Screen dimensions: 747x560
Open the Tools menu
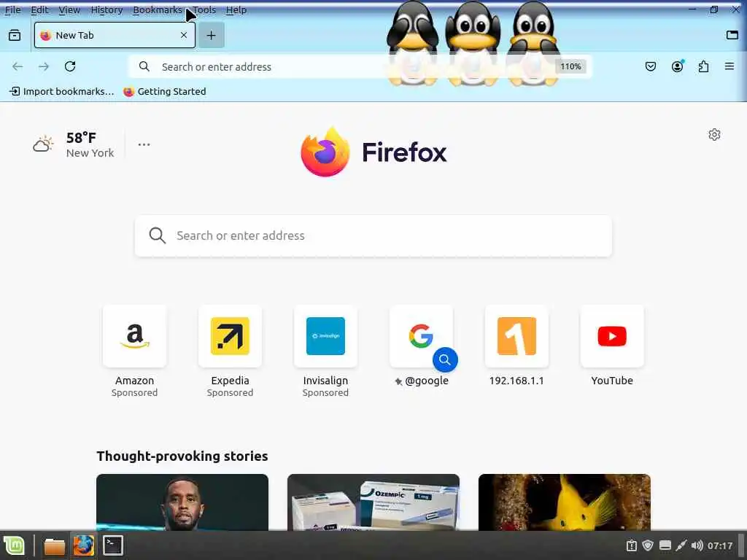(204, 9)
